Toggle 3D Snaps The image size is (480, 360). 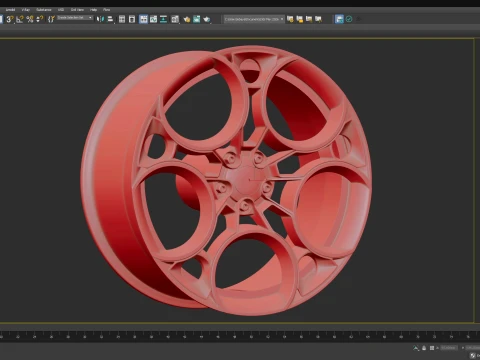[x=10, y=19]
